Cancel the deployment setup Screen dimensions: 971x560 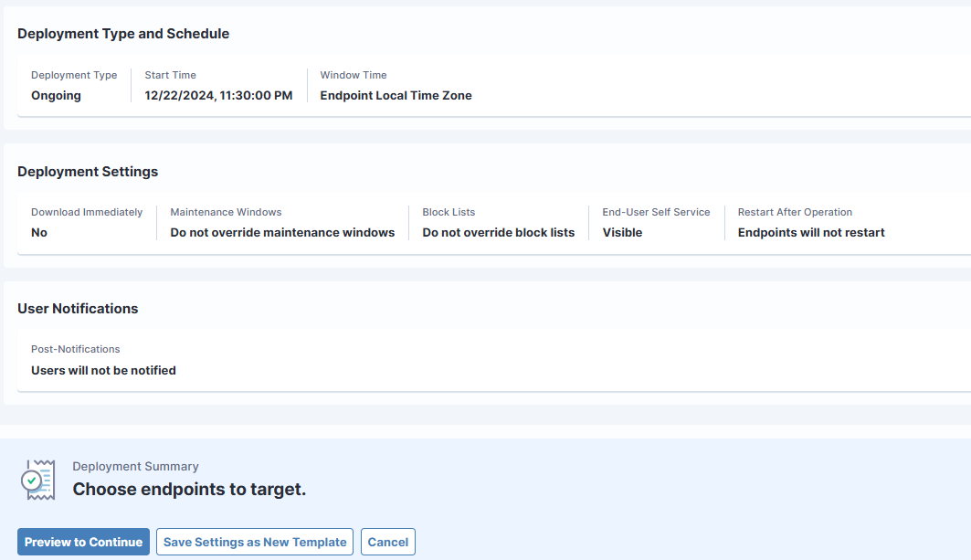click(387, 542)
